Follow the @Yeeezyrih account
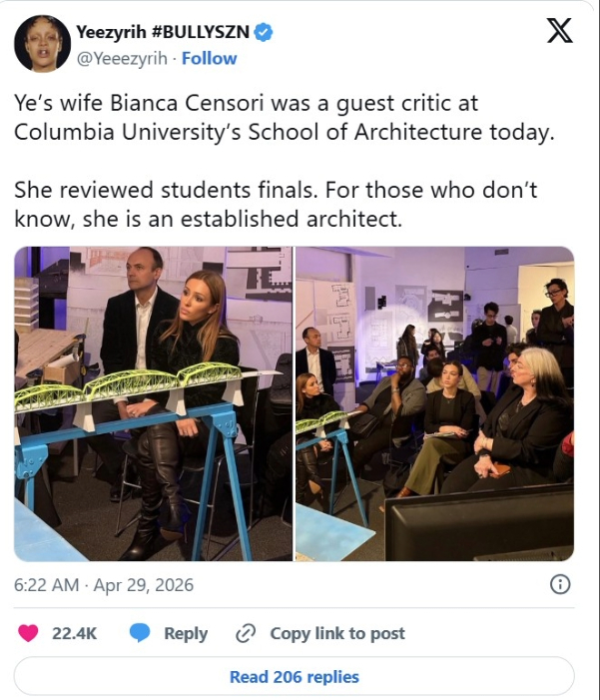The image size is (600, 700). 209,57
